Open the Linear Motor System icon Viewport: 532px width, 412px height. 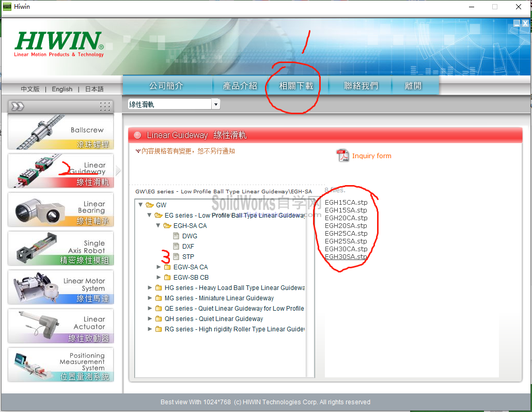60,287
